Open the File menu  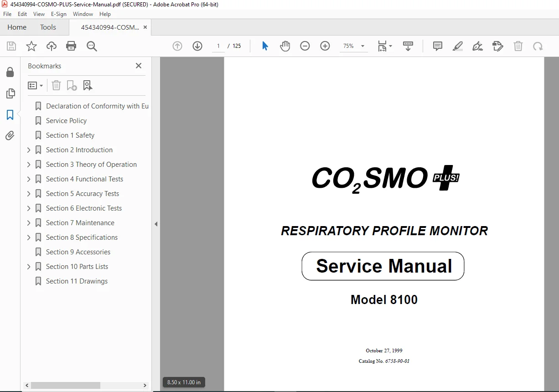(7, 14)
